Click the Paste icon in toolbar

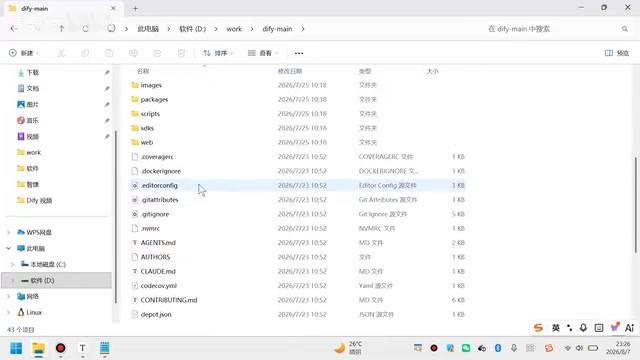tap(109, 53)
